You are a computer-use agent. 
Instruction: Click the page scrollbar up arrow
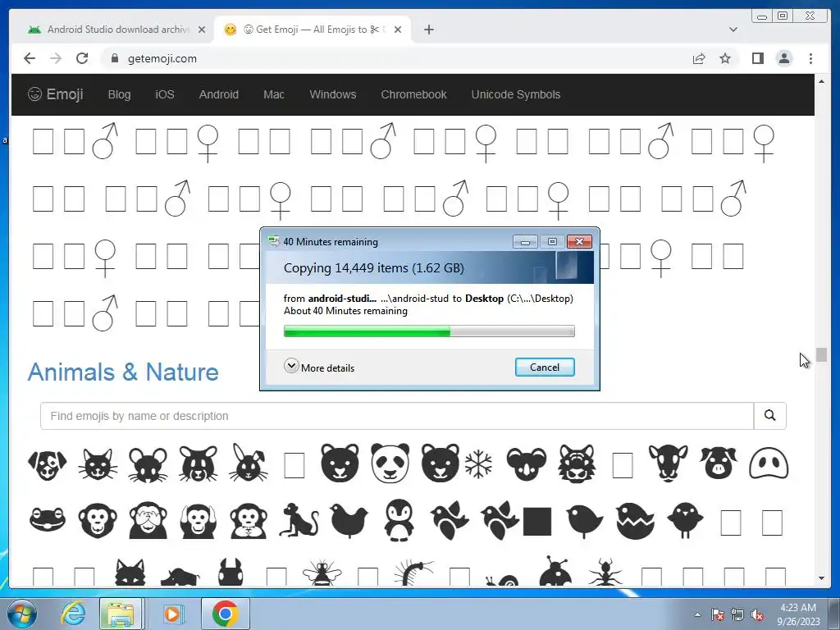(821, 81)
